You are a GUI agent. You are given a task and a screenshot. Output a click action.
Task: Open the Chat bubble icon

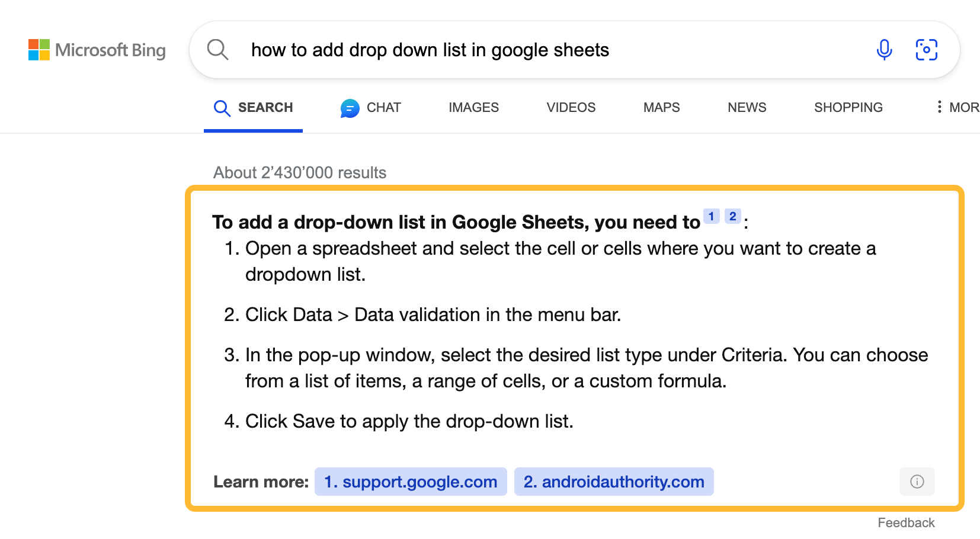[x=350, y=108]
